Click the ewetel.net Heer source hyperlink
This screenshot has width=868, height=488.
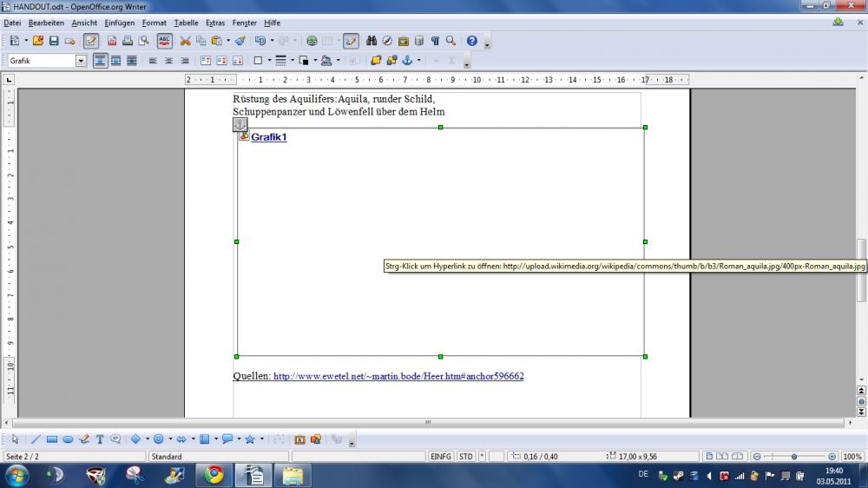click(x=398, y=377)
